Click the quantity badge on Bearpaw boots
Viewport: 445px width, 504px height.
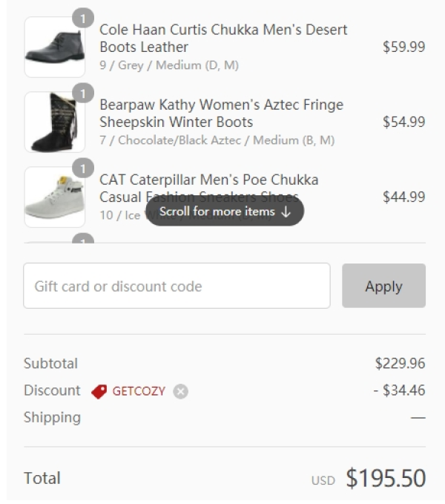coord(83,94)
